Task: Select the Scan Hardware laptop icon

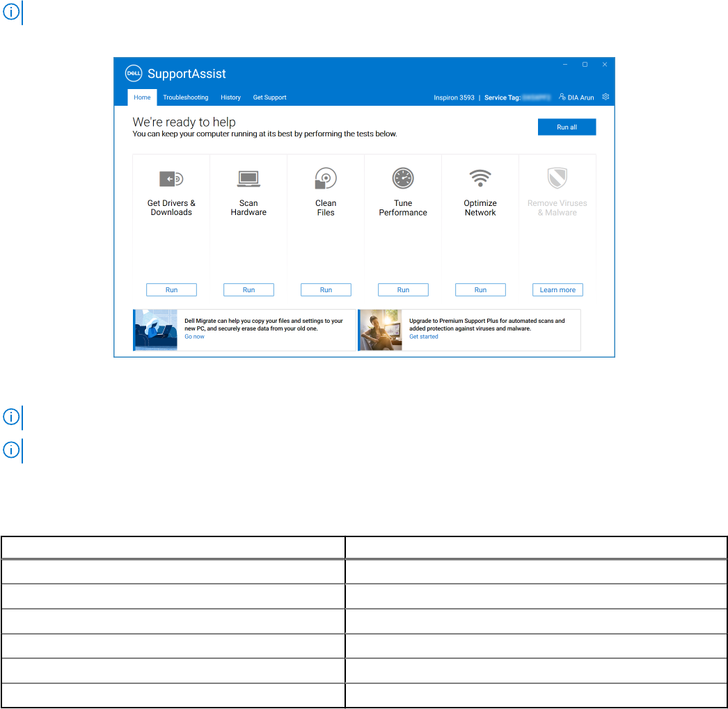Action: [x=248, y=179]
